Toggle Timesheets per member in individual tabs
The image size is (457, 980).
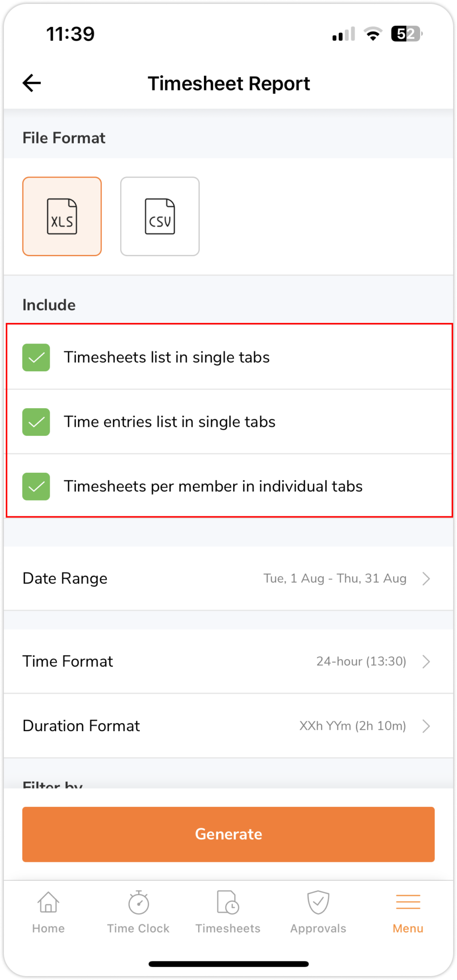click(36, 487)
